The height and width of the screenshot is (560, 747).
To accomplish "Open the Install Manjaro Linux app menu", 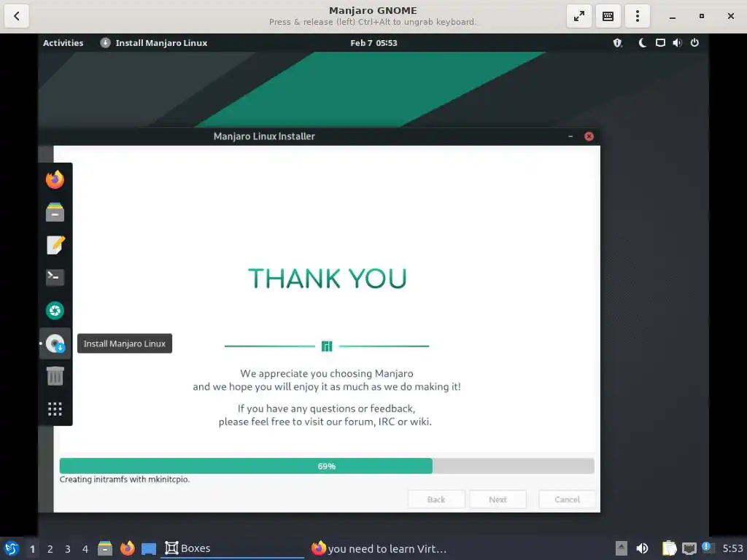I will coord(154,43).
